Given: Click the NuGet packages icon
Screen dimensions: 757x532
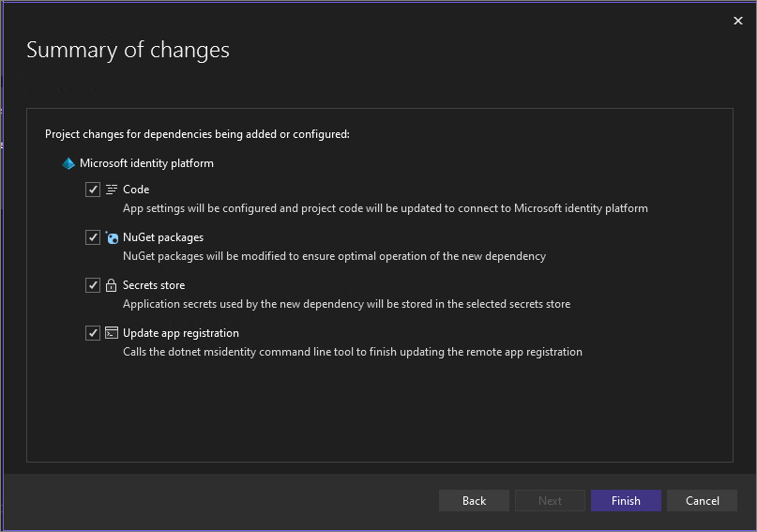Looking at the screenshot, I should 112,237.
